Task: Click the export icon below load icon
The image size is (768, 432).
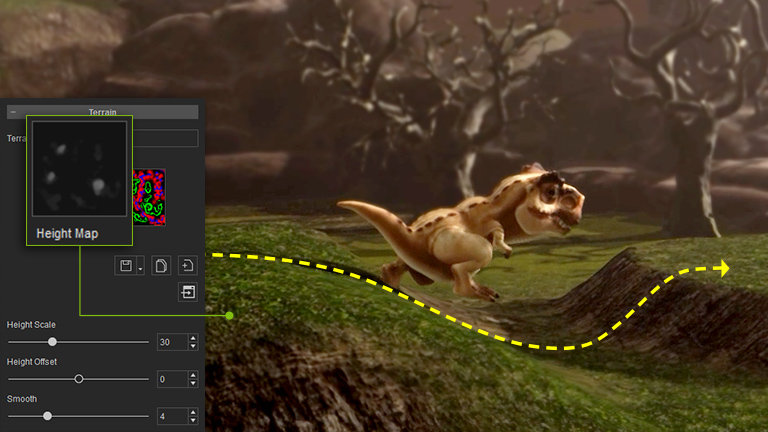Action: 188,292
